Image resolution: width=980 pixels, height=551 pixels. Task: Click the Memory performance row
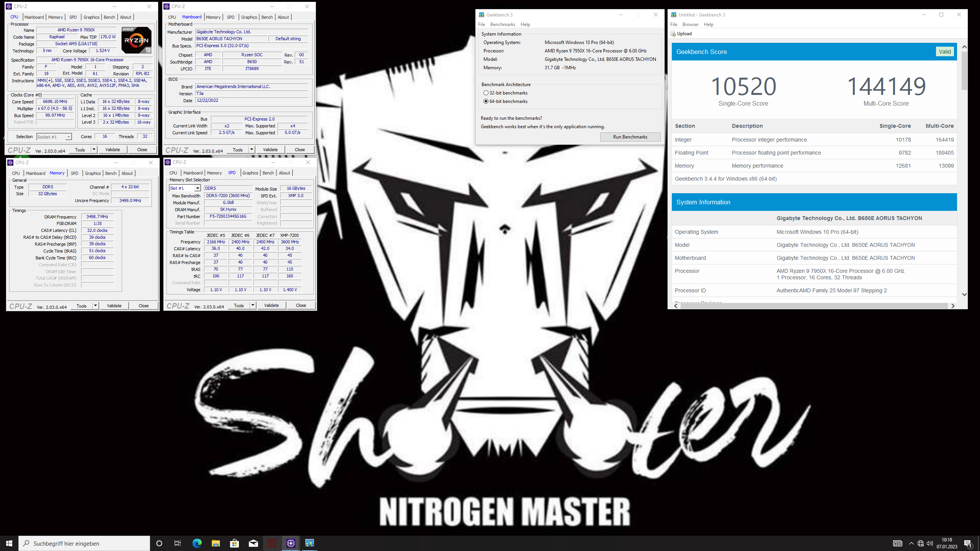(814, 166)
